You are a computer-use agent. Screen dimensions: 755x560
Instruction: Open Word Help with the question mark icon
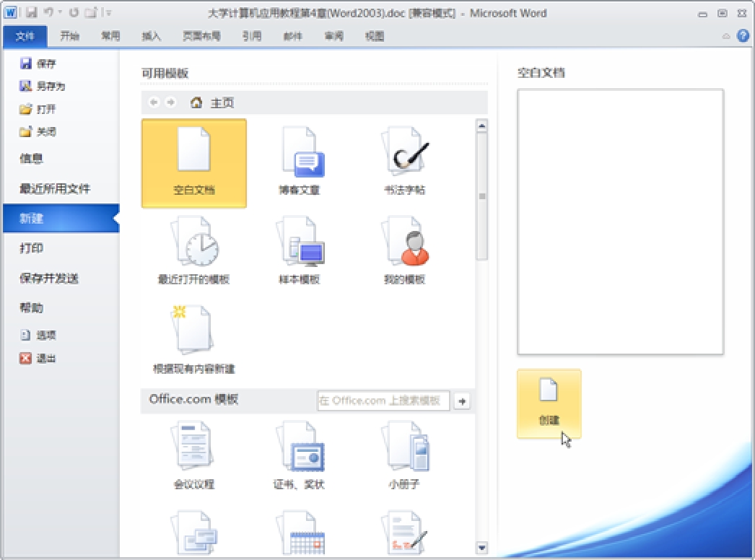pos(743,35)
